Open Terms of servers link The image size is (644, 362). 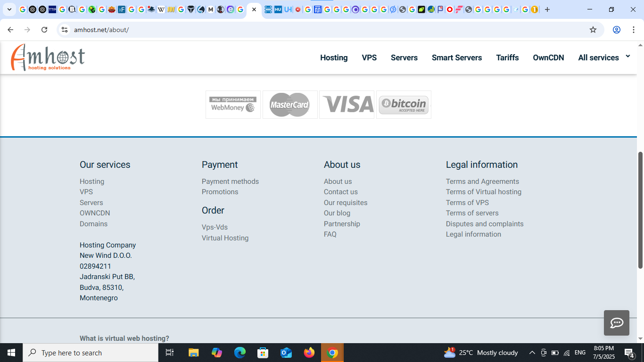pos(472,213)
